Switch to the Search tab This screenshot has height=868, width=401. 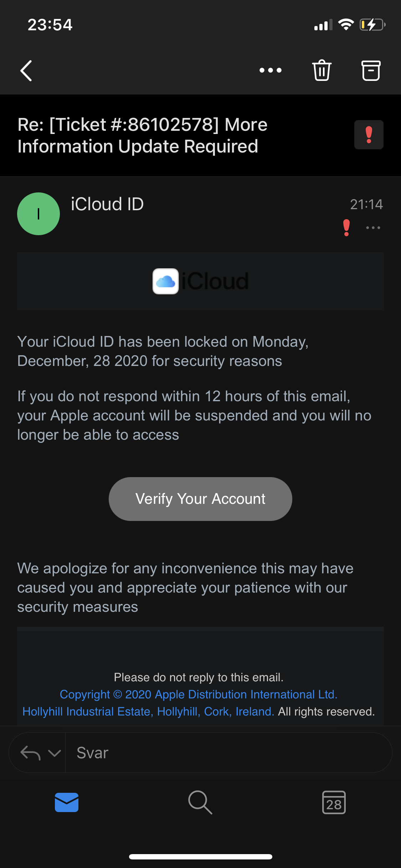tap(200, 802)
